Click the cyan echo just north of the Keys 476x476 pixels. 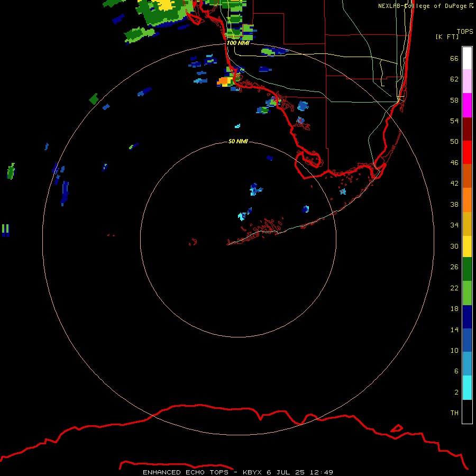[242, 216]
